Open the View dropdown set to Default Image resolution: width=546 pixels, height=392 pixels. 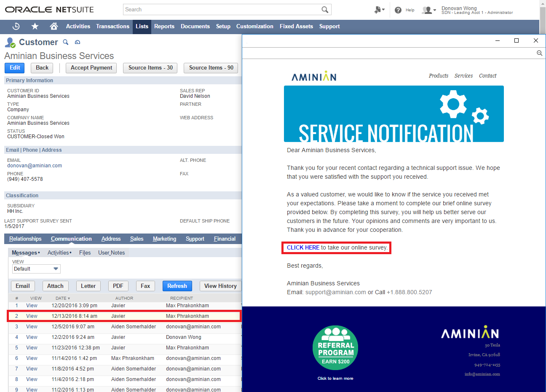(36, 269)
